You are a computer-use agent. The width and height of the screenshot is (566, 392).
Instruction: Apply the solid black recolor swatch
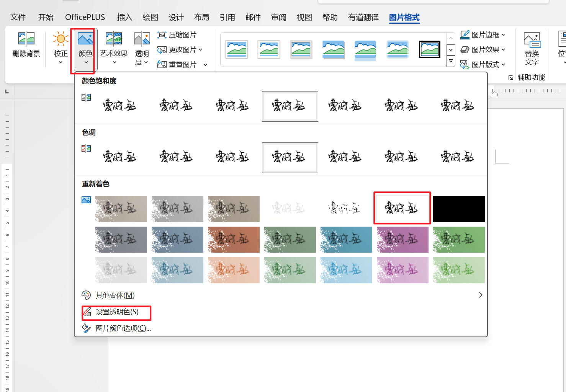coord(459,209)
